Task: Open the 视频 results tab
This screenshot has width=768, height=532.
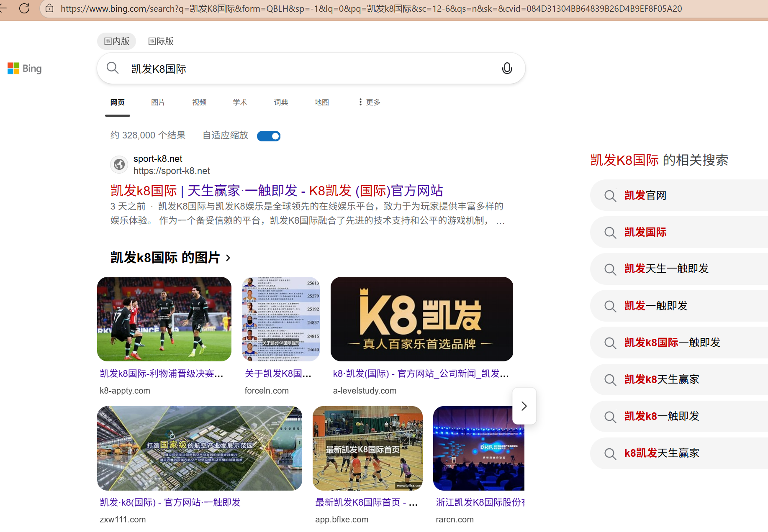Action: pos(199,102)
